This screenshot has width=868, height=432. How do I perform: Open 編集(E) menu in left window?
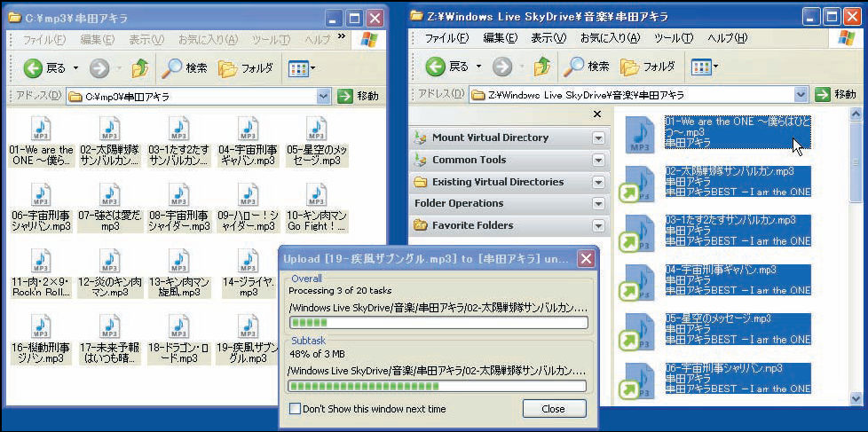click(x=97, y=40)
